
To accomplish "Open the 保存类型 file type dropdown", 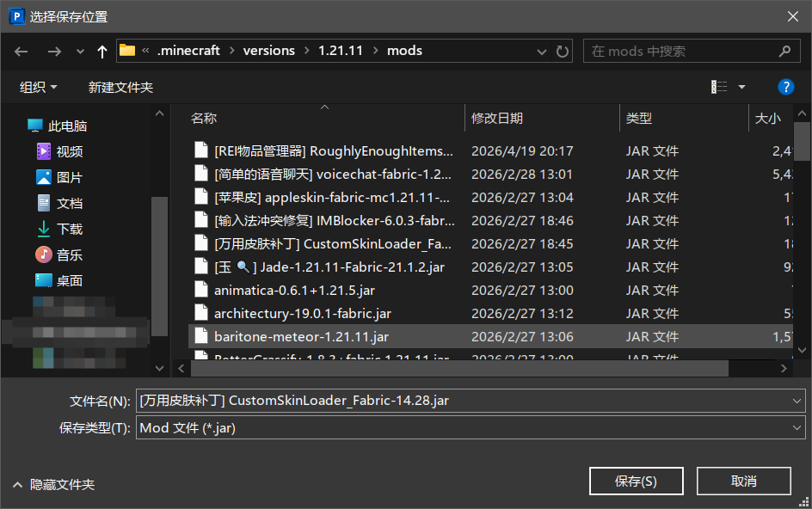I will click(471, 427).
